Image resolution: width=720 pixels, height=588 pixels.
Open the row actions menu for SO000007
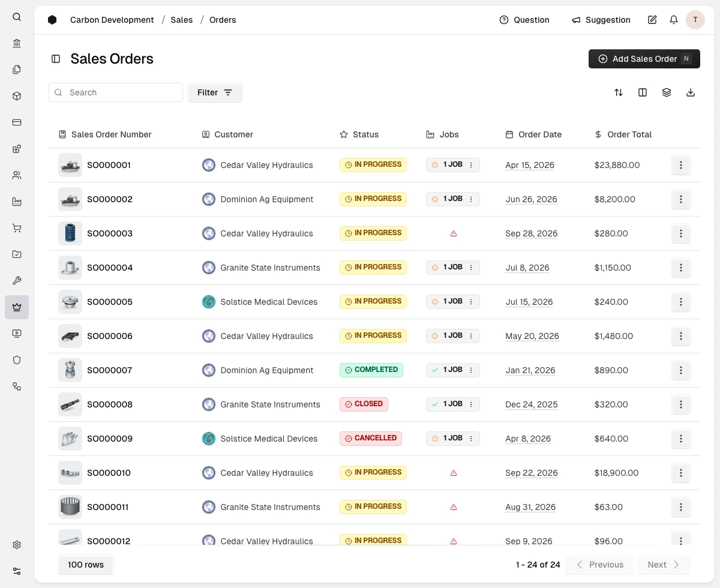coord(680,370)
